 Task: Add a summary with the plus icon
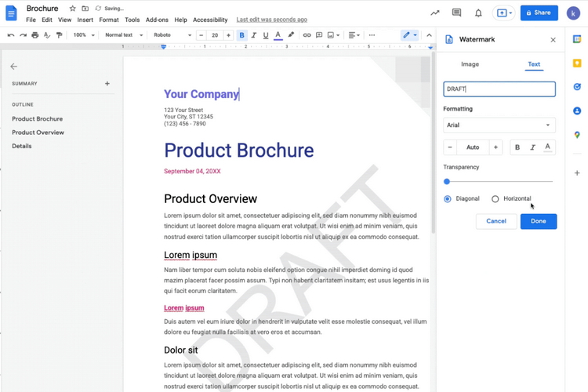107,83
